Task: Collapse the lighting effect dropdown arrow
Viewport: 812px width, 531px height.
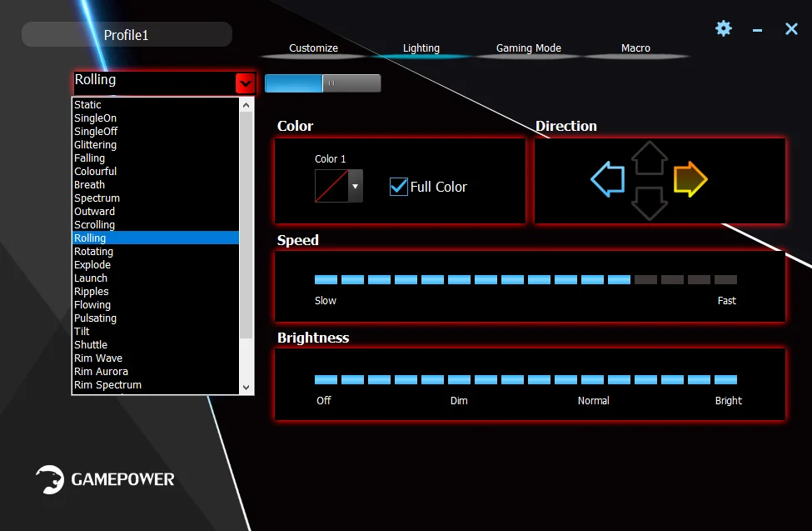Action: click(245, 83)
